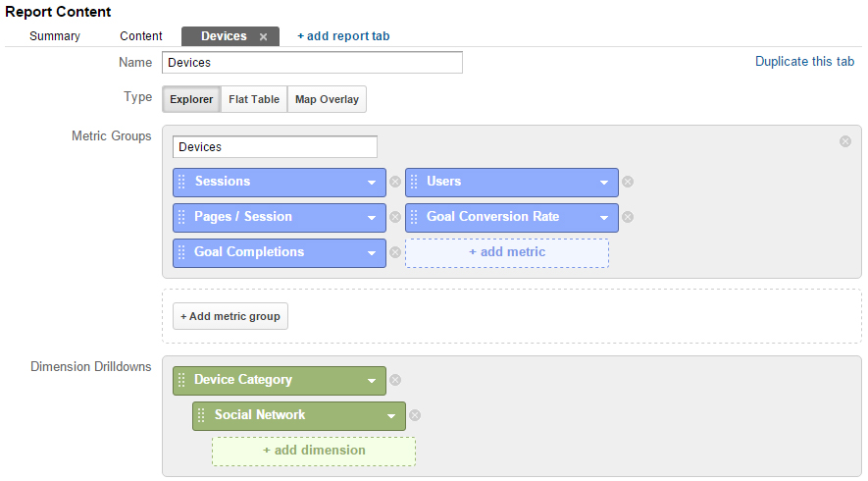Close the Devices report tab
Screen dimensions: 868x481
click(264, 37)
